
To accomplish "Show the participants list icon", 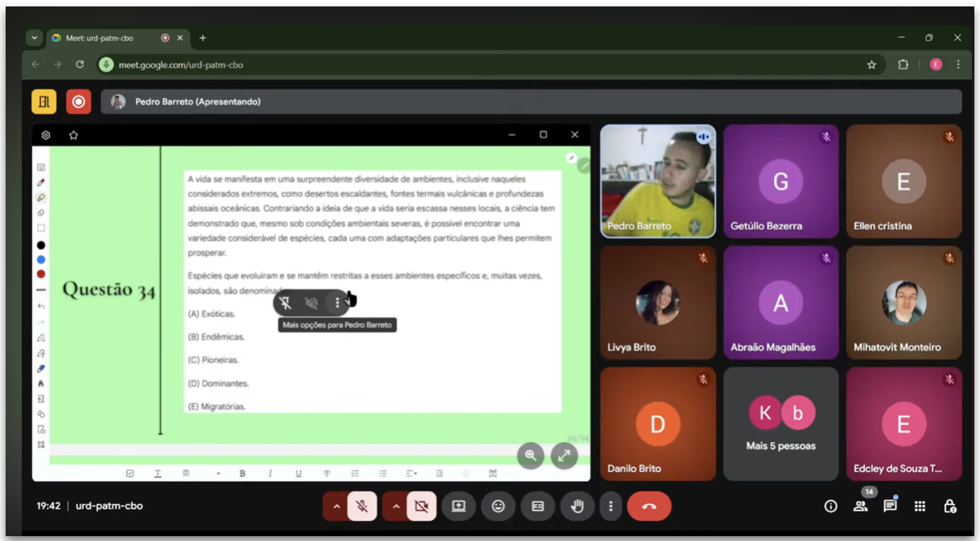I will point(860,506).
